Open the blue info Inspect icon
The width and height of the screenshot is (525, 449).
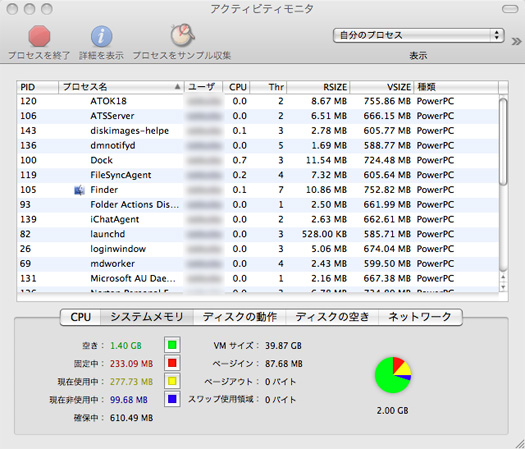click(x=101, y=36)
